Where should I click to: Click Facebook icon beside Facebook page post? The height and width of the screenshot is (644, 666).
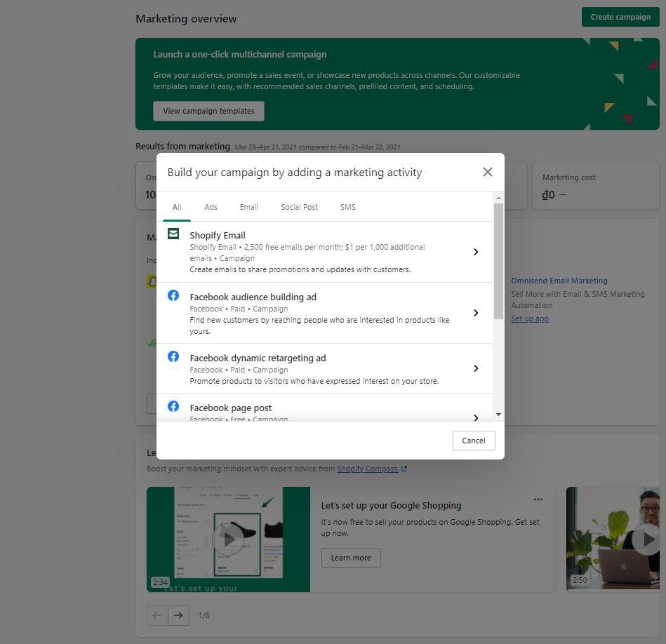[x=173, y=406]
